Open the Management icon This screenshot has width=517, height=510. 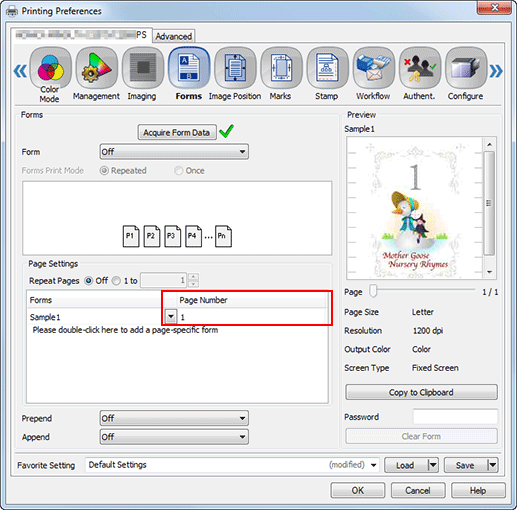pyautogui.click(x=96, y=68)
